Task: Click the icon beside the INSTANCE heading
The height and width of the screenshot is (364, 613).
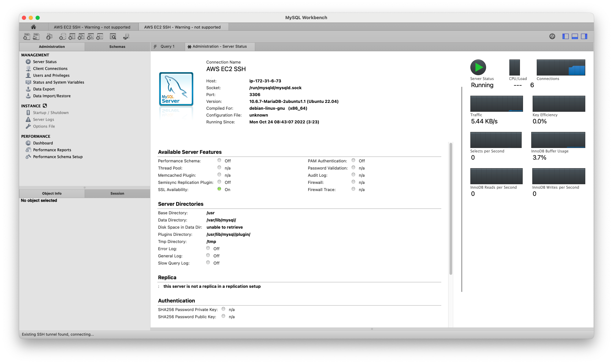Action: coord(45,106)
